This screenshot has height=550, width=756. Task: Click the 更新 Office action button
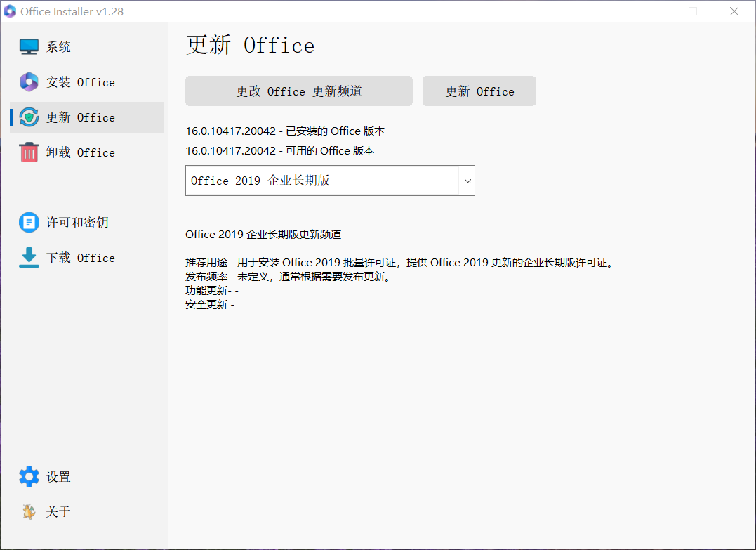coord(479,91)
